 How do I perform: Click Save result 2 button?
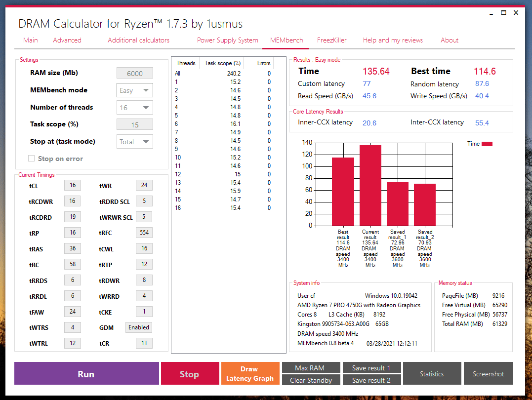(371, 380)
